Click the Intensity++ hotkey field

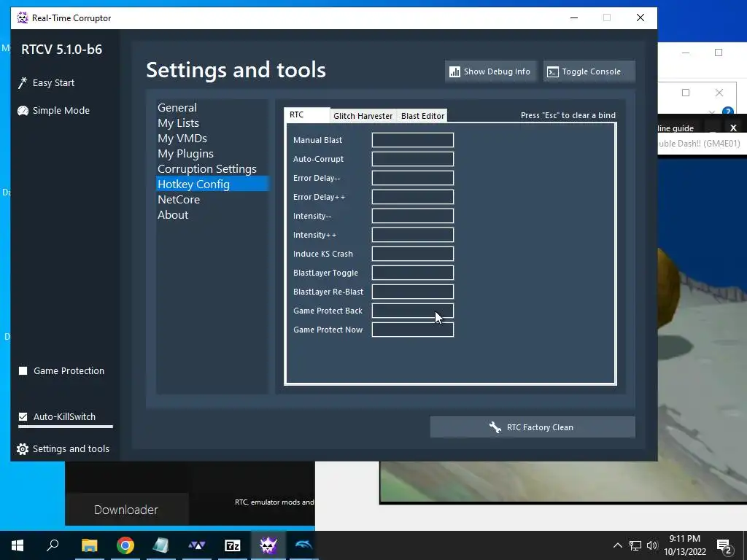(413, 235)
